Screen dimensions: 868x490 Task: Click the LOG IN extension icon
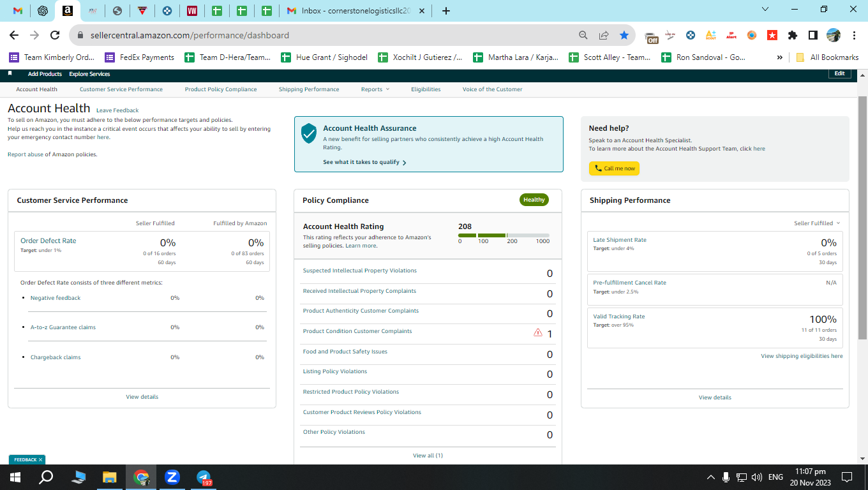pyautogui.click(x=670, y=35)
